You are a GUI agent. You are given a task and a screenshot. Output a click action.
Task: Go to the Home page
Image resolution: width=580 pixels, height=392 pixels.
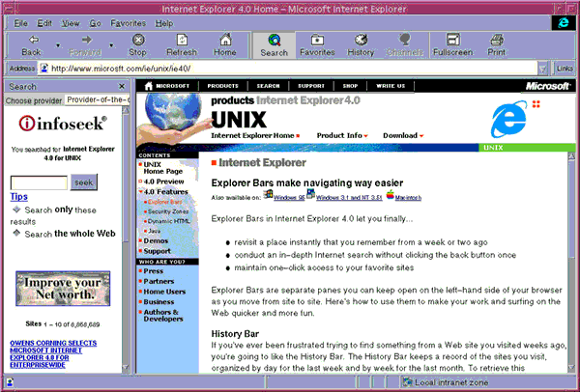click(225, 43)
